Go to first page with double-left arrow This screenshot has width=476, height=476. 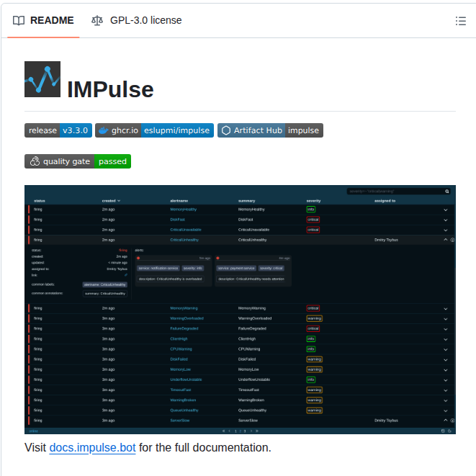pos(224,431)
